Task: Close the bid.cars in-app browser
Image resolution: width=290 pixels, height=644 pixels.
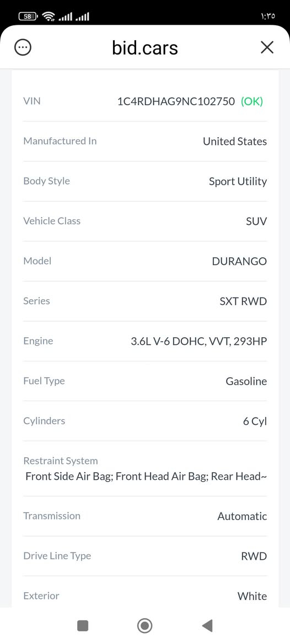Action: click(267, 47)
